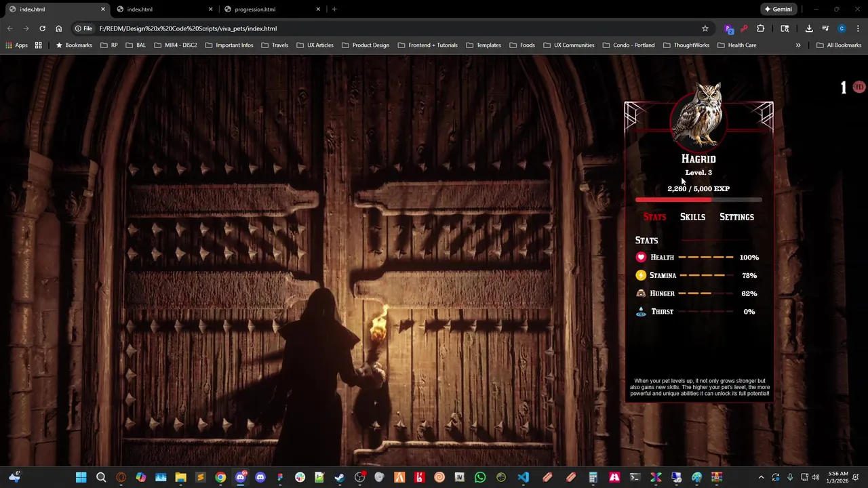Click the purple extension icon with badge
The image size is (868, 488).
[729, 28]
